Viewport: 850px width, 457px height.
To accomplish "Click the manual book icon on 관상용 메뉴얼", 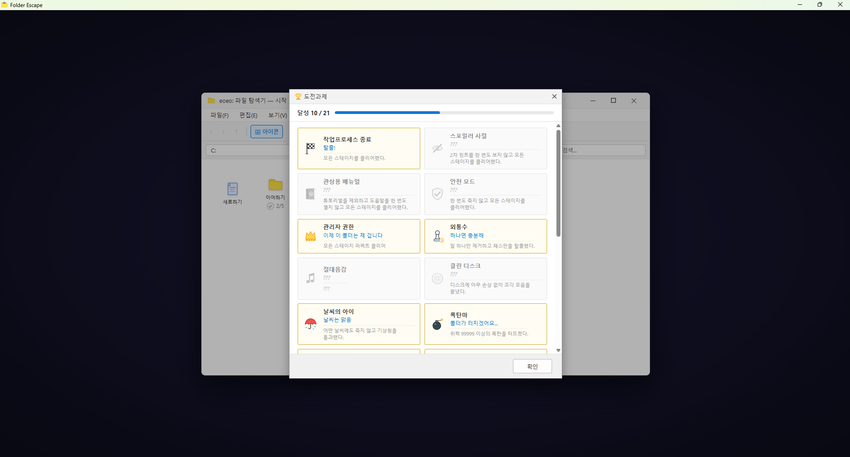I will coord(310,194).
